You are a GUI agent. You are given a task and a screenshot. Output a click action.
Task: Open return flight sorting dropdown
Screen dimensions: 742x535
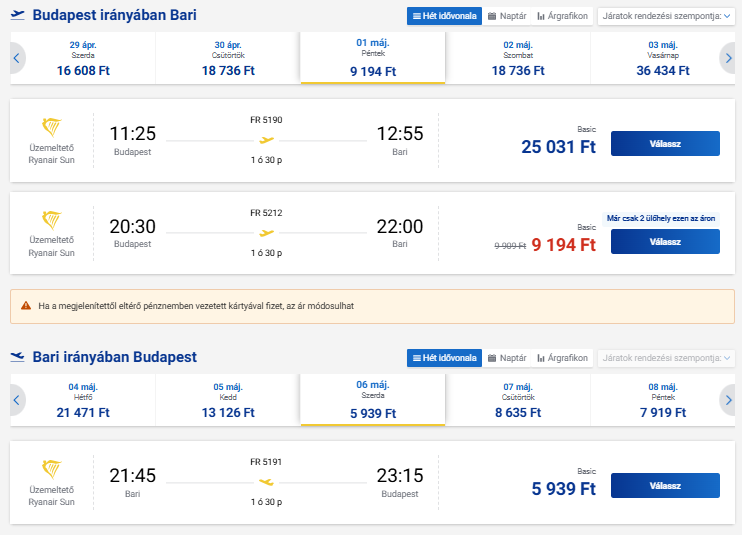tap(665, 358)
